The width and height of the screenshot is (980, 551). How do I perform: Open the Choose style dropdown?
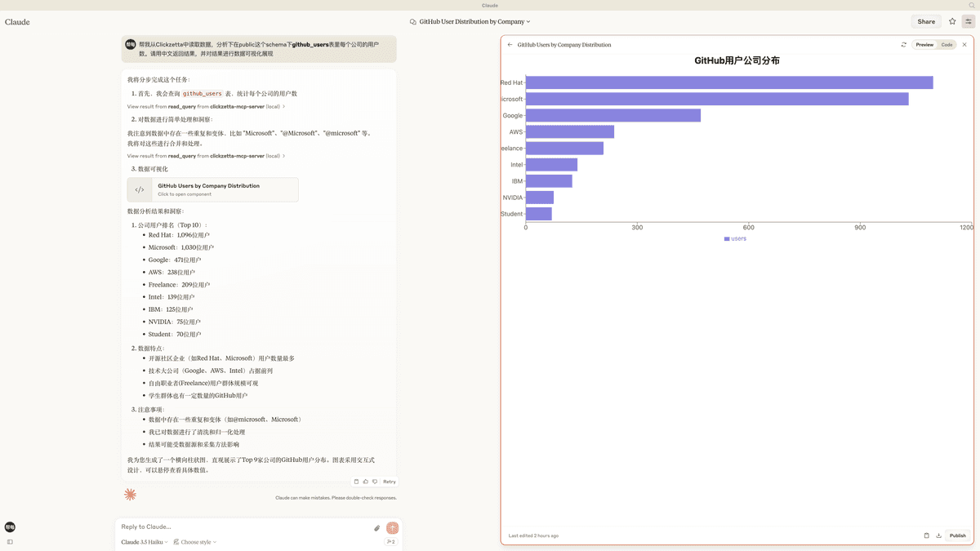pos(195,542)
